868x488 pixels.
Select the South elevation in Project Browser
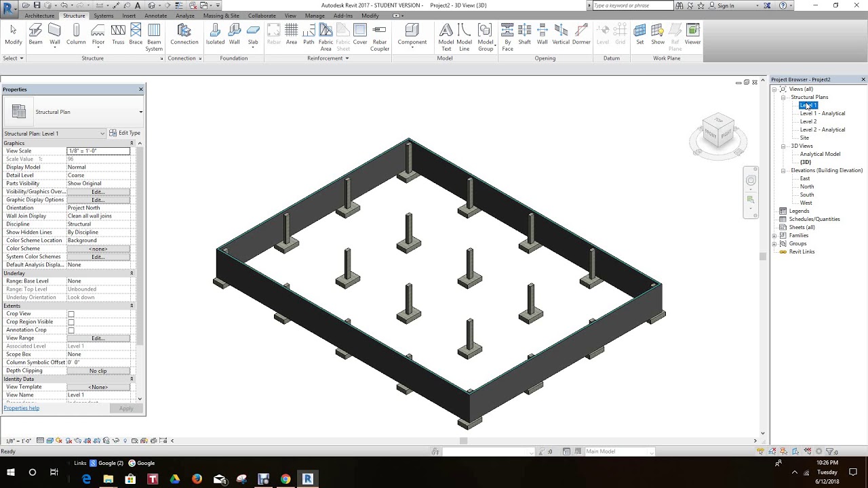[x=807, y=195]
